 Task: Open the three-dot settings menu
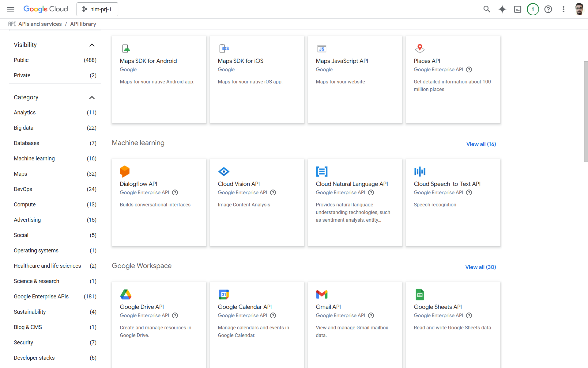coord(563,9)
